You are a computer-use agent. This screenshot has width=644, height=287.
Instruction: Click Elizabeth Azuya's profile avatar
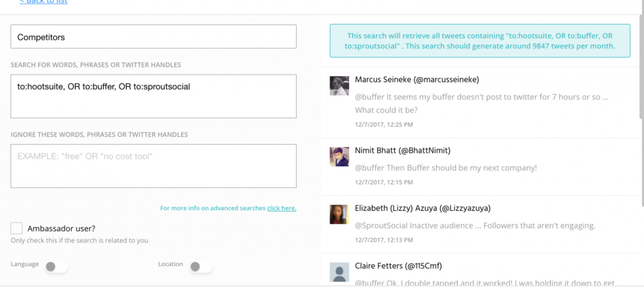(340, 214)
